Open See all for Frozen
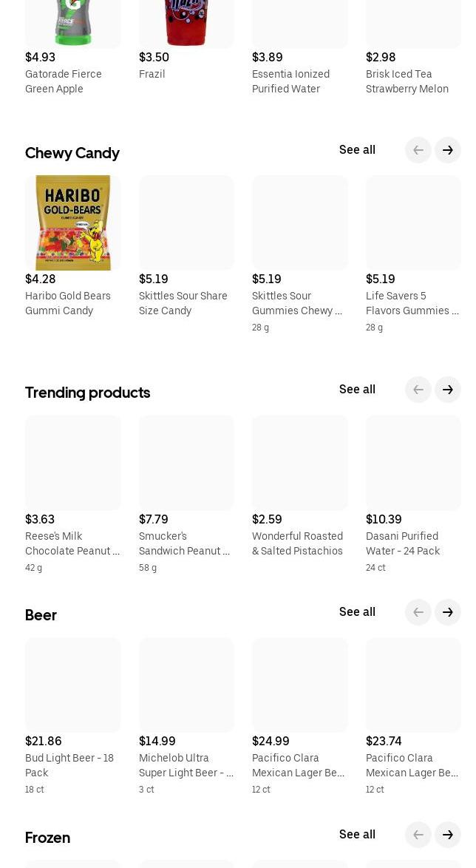Image resolution: width=476 pixels, height=868 pixels. pos(357,835)
